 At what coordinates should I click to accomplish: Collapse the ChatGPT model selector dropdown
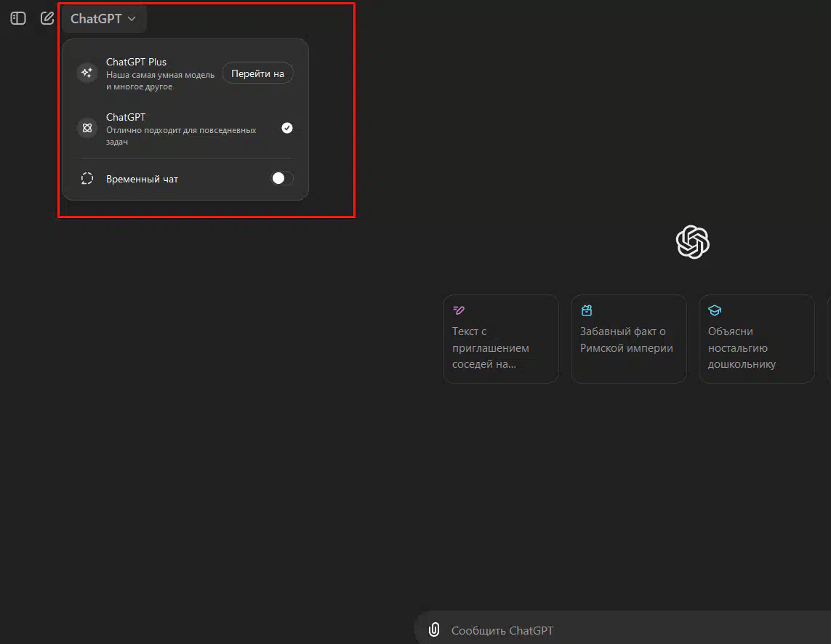coord(103,19)
